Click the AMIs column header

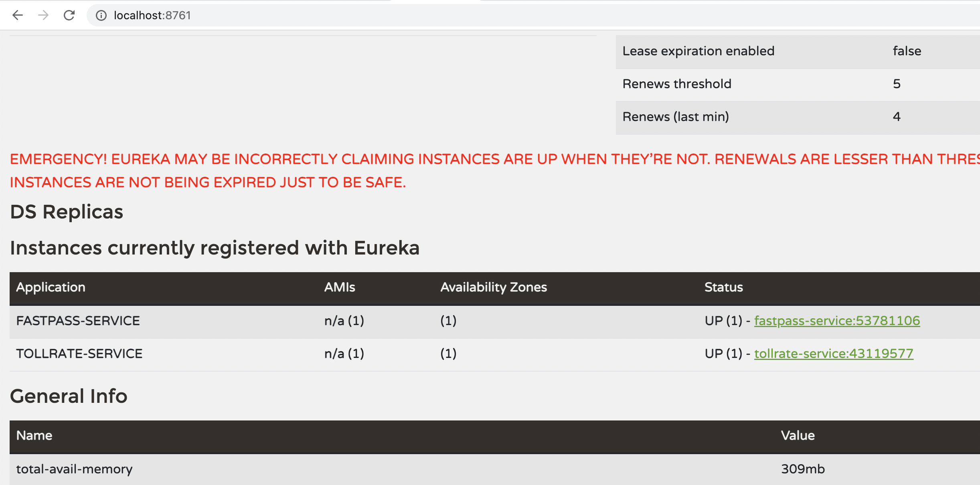[x=340, y=287]
